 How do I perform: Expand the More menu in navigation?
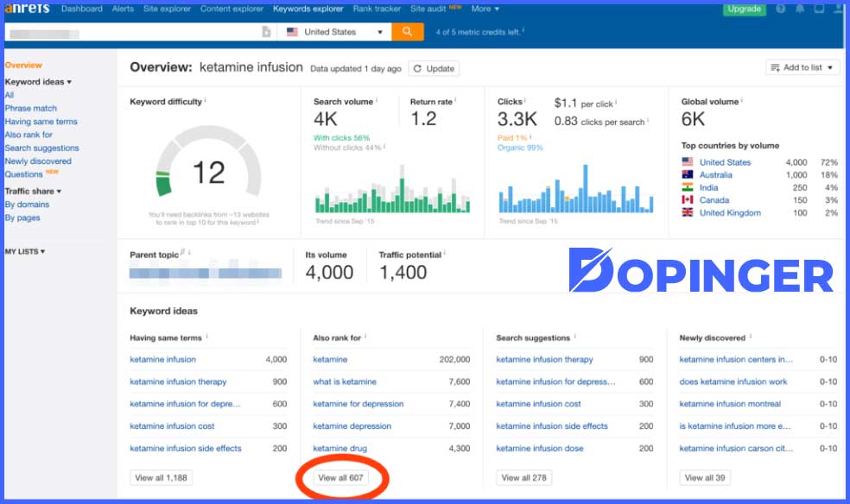(485, 9)
